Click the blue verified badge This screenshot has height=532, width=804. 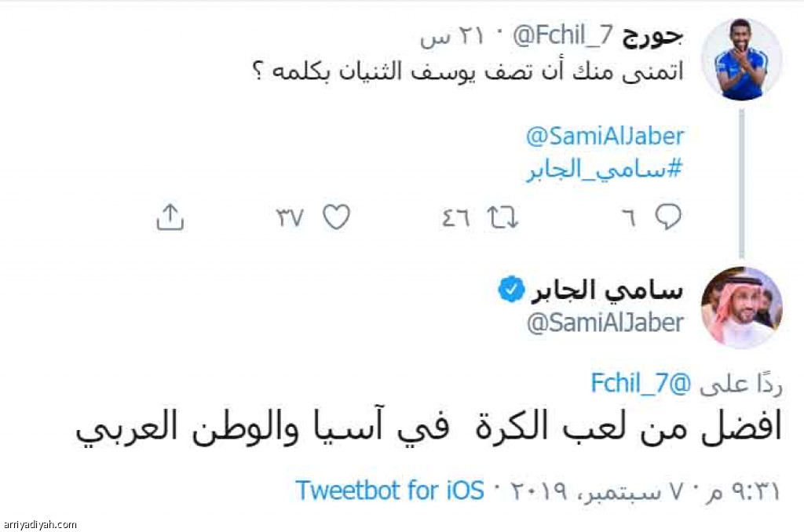(511, 290)
